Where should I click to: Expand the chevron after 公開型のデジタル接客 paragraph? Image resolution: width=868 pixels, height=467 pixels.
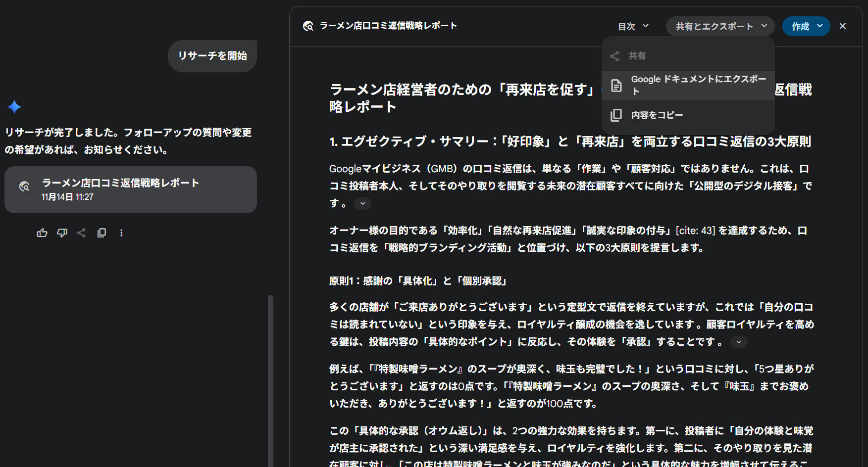point(362,203)
